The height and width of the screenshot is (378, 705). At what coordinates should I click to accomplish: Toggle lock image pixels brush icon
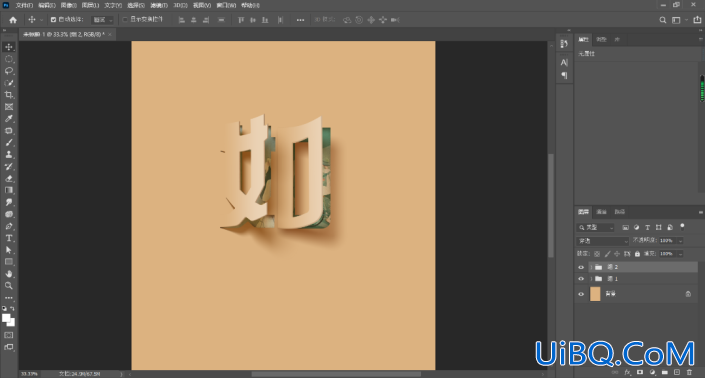[x=607, y=254]
